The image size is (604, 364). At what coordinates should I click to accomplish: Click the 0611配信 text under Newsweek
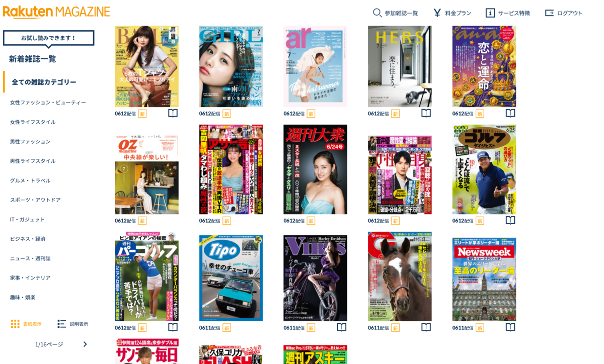pyautogui.click(x=463, y=328)
